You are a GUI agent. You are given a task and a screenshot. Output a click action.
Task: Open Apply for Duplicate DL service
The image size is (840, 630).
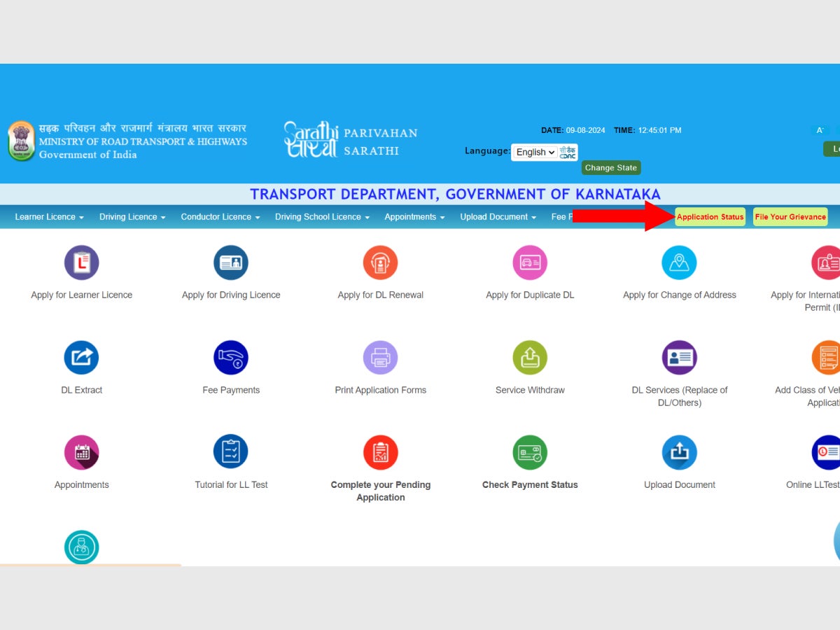pyautogui.click(x=530, y=262)
